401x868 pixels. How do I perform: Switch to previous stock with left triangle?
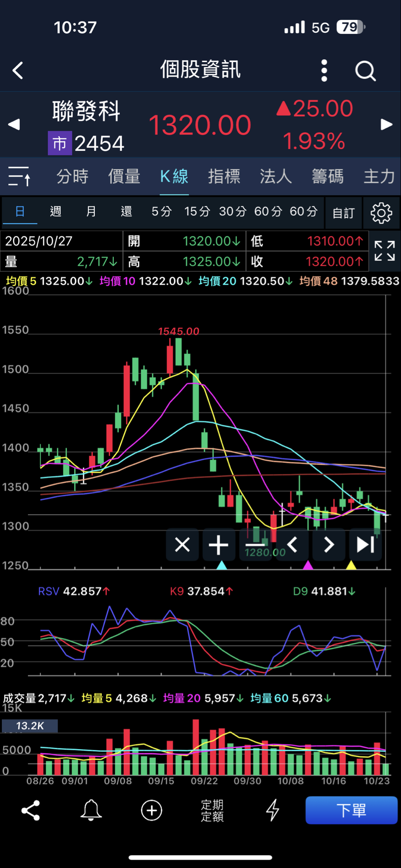pyautogui.click(x=14, y=124)
